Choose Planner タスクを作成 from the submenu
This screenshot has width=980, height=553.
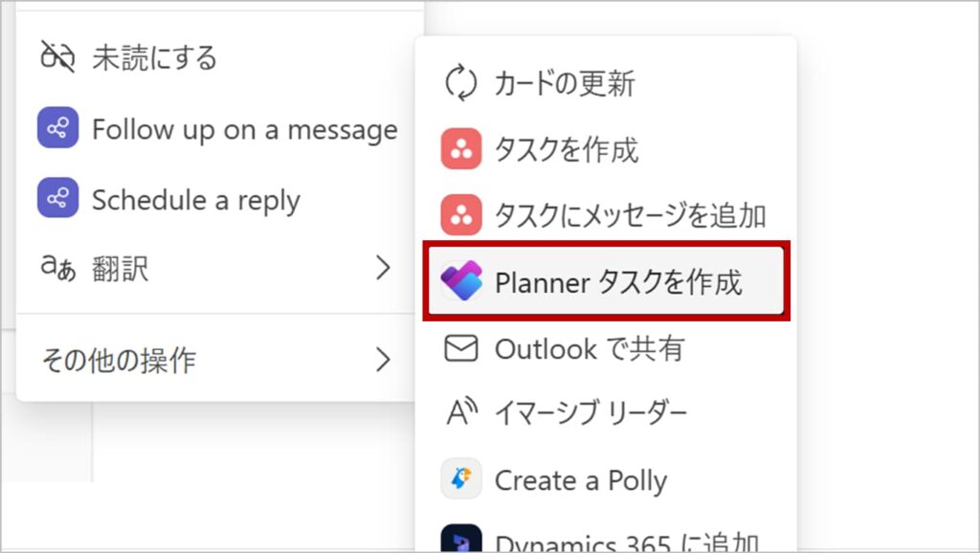pos(617,282)
